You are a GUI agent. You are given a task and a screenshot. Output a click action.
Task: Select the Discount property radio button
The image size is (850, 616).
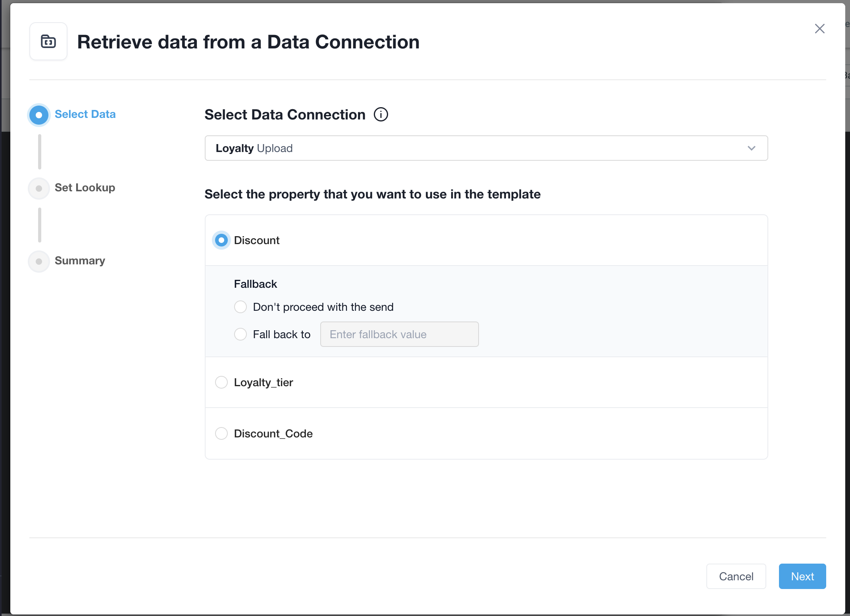tap(221, 240)
